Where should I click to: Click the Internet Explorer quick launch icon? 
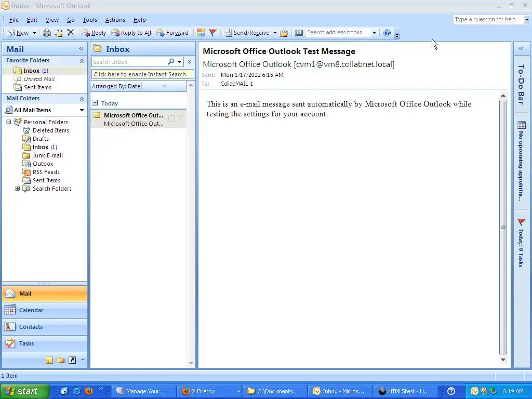77,391
